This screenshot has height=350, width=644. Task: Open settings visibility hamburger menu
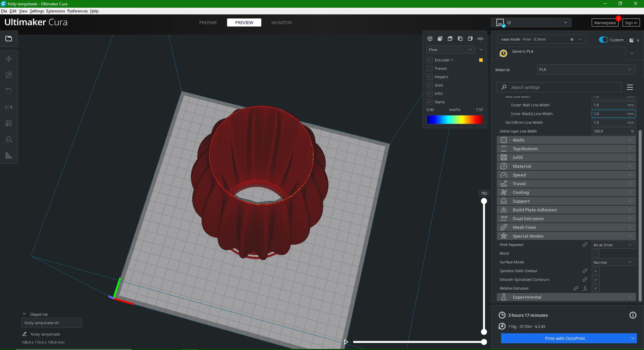coord(630,87)
